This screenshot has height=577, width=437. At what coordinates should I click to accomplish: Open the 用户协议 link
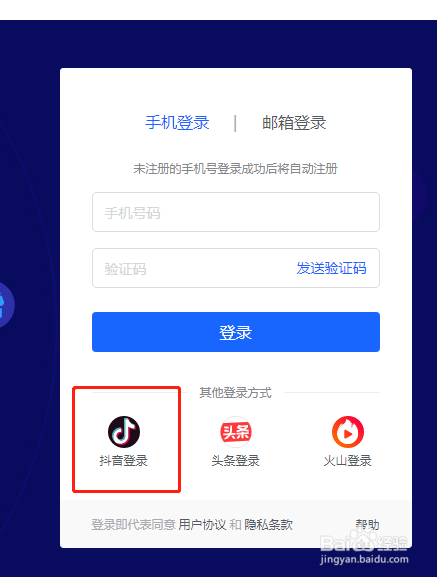coord(202,525)
